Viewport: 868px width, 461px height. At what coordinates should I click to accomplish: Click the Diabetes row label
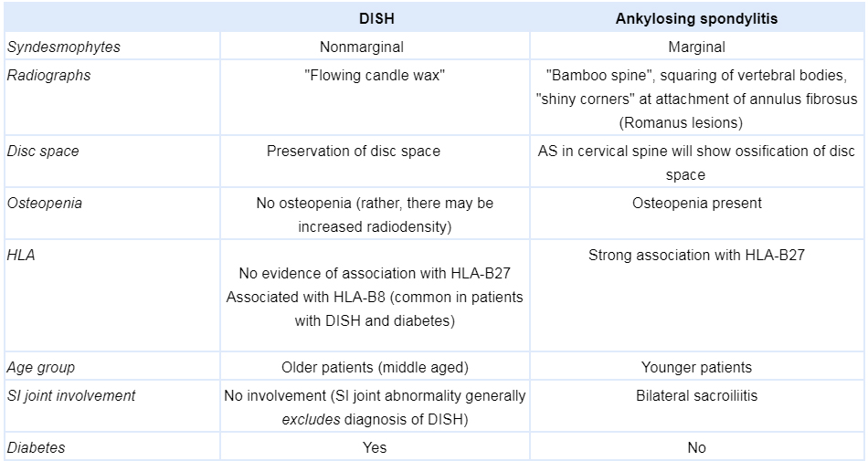pyautogui.click(x=36, y=447)
